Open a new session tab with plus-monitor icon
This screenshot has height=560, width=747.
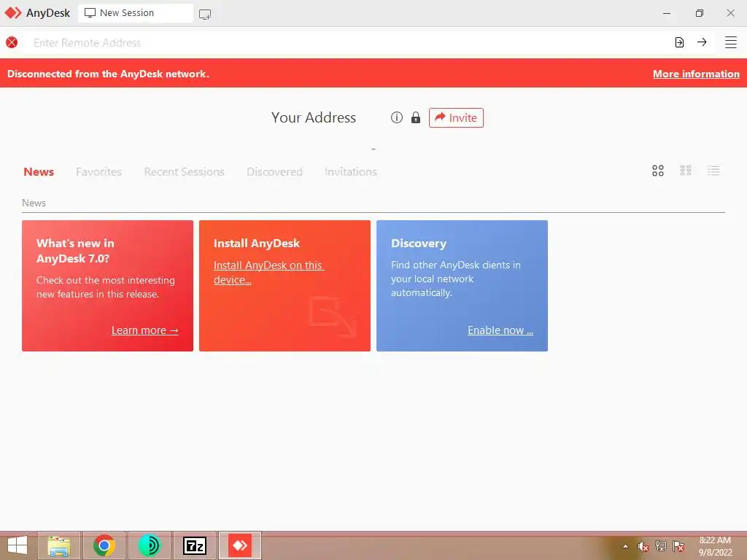point(205,15)
